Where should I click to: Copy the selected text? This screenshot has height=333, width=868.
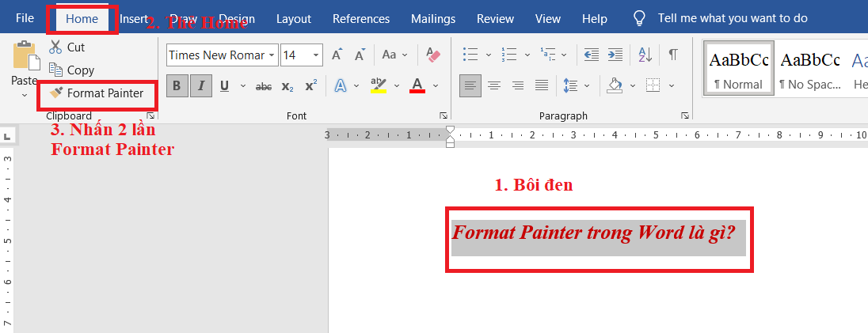coord(72,70)
